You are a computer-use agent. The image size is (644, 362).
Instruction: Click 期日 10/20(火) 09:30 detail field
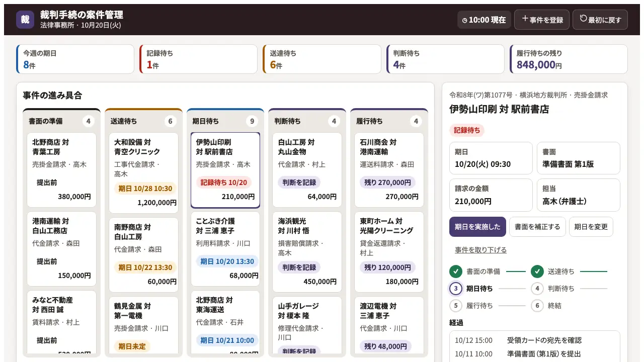(491, 158)
